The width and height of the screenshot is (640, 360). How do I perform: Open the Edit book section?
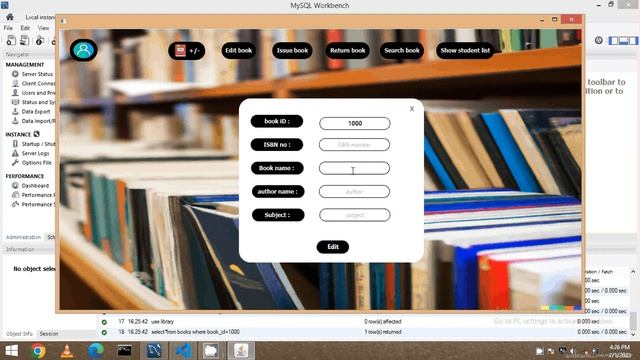click(x=238, y=51)
